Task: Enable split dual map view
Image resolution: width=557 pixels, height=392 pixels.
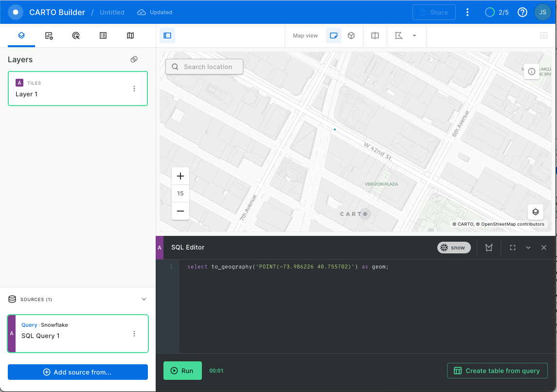Action: click(x=375, y=36)
